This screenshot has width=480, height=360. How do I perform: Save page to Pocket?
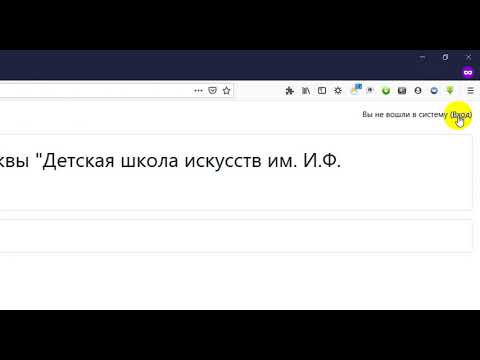pyautogui.click(x=212, y=91)
